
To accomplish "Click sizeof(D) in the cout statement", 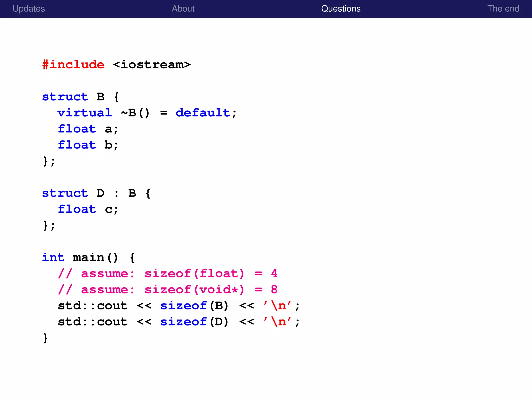I will click(x=194, y=322).
